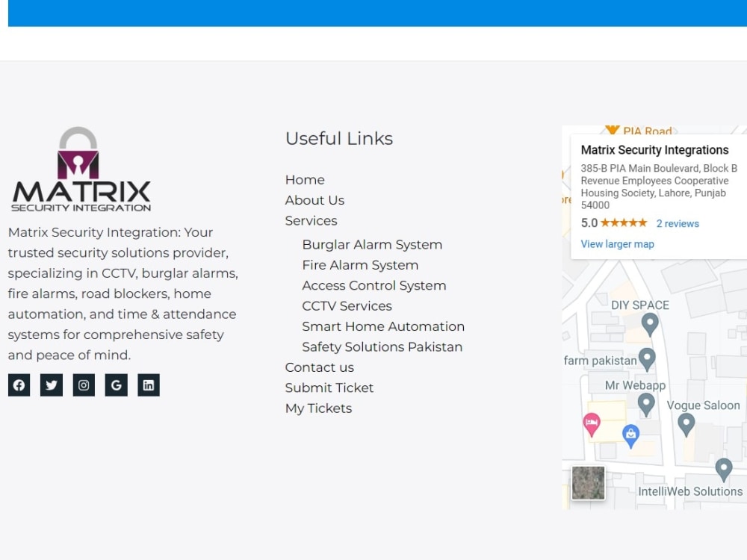
Task: Go to the Home link
Action: point(305,179)
